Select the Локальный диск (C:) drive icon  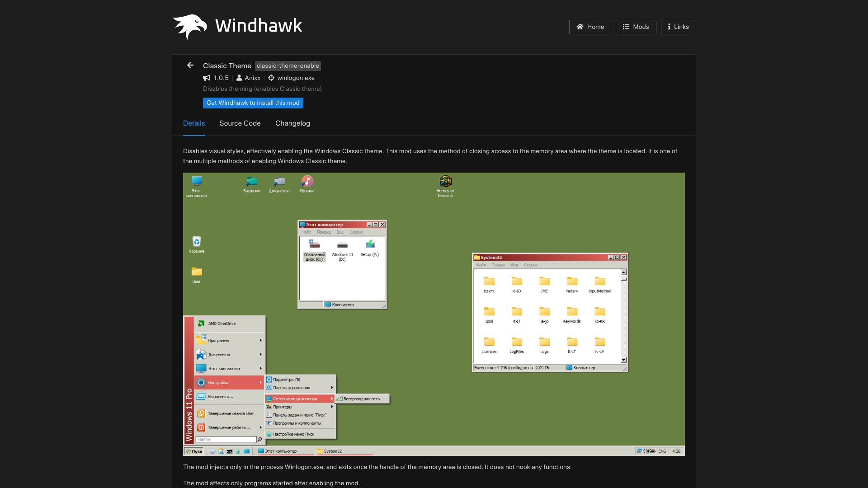[x=315, y=250]
